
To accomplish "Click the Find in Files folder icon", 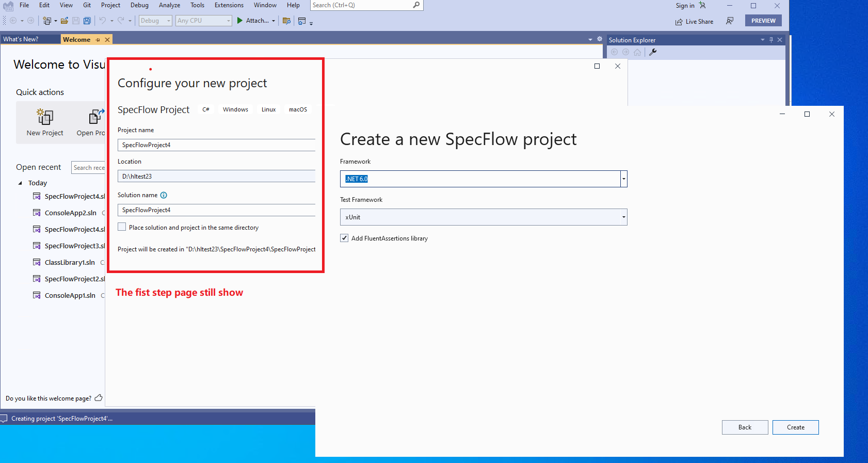I will point(287,21).
